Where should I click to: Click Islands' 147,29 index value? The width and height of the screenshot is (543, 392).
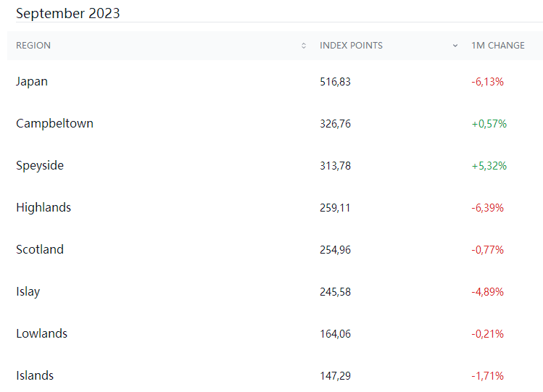point(335,376)
